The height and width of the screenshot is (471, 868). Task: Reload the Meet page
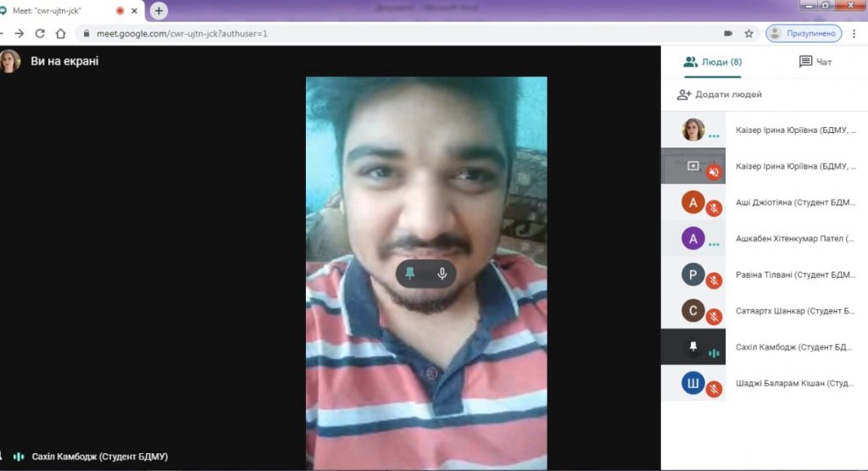pyautogui.click(x=40, y=34)
